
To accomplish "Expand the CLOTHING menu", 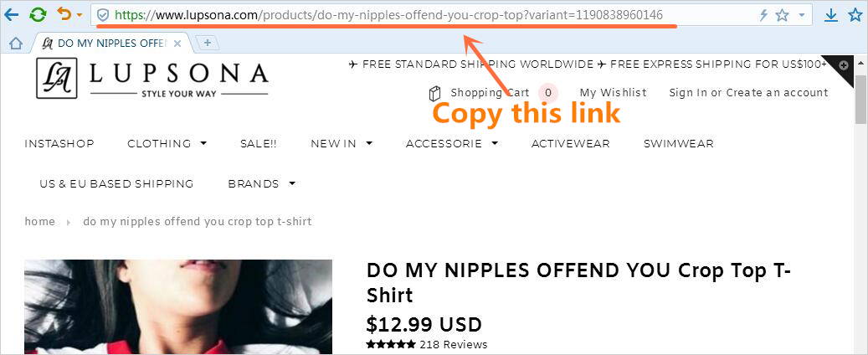I will pos(167,143).
